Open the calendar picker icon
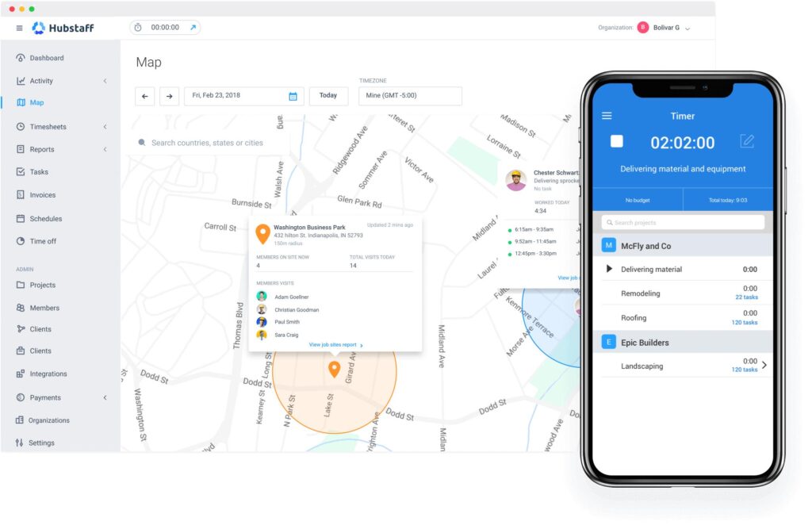Viewport: 812px width, 529px height. pos(293,96)
